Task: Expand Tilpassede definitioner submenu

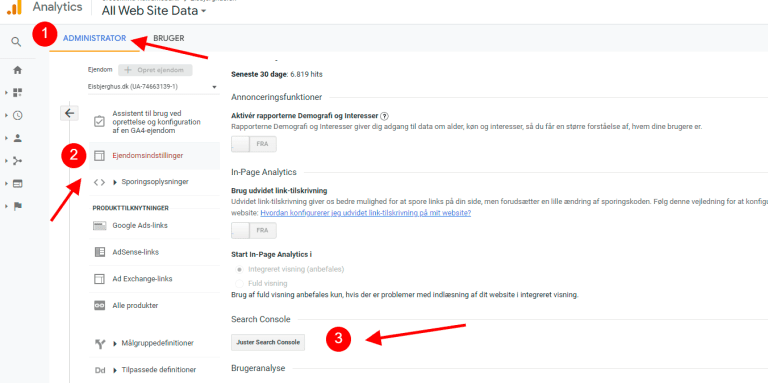Action: pyautogui.click(x=115, y=370)
